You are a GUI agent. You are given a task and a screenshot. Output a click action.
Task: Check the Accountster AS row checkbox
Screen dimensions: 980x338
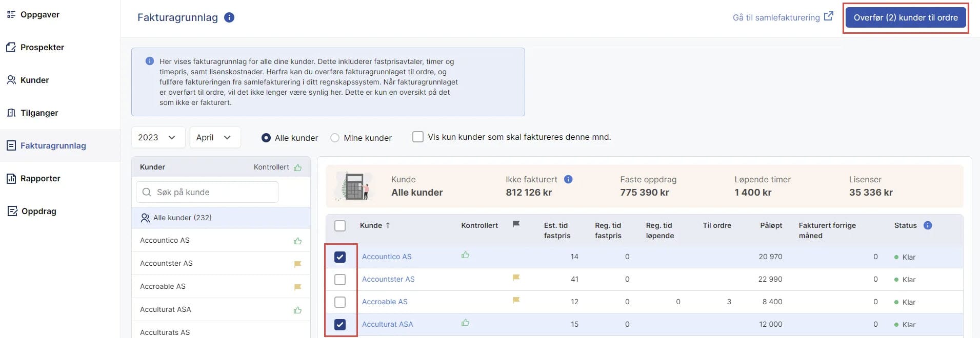pos(340,280)
